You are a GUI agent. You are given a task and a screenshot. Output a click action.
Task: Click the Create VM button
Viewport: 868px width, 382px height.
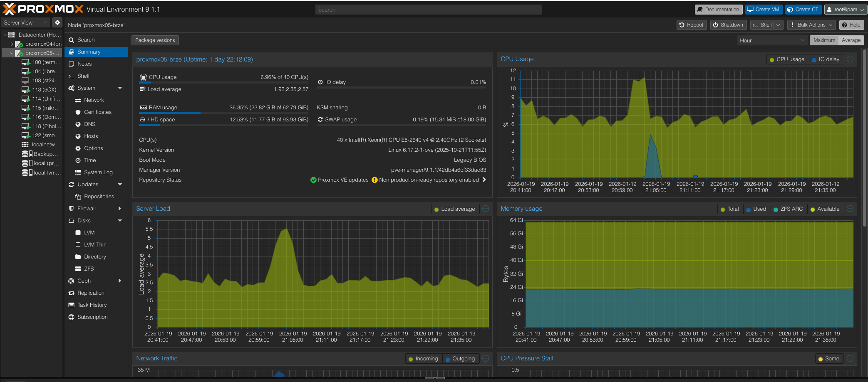pyautogui.click(x=764, y=10)
